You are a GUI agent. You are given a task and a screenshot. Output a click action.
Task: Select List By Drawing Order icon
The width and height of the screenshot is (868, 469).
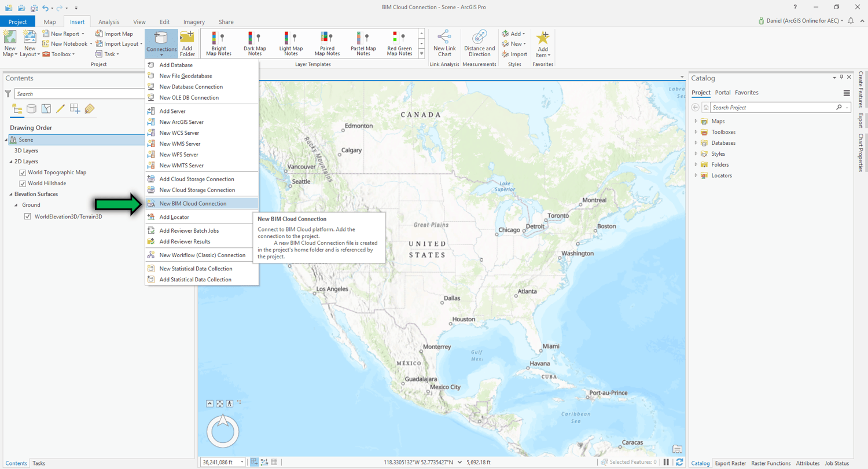(17, 109)
